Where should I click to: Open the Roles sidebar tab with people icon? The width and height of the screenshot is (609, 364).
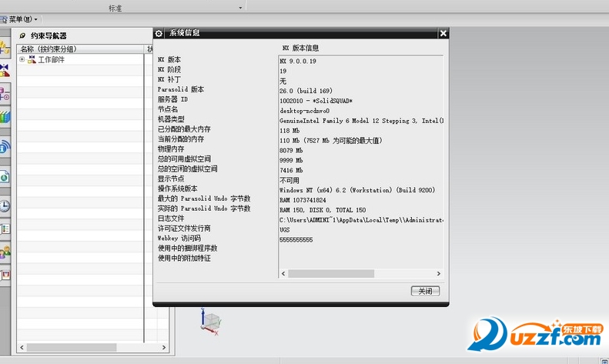[x=5, y=252]
